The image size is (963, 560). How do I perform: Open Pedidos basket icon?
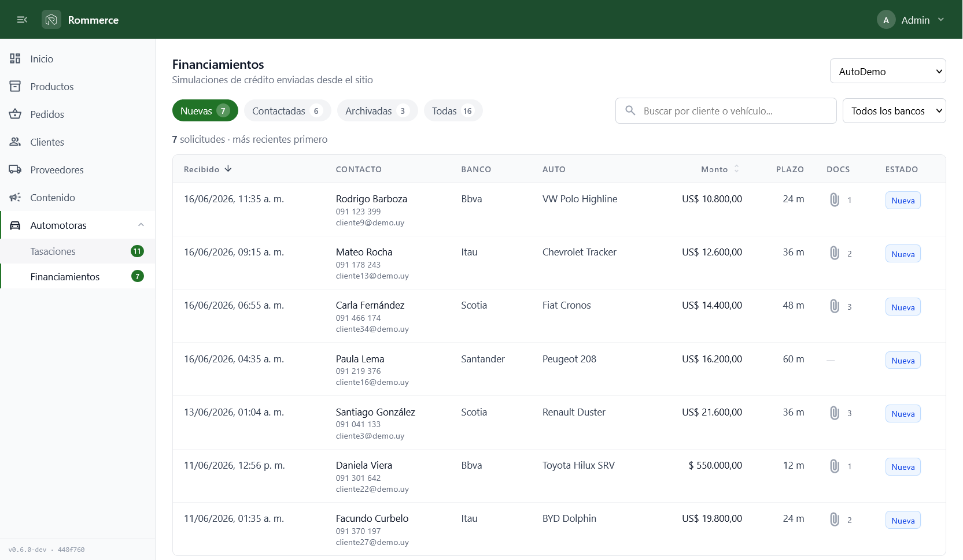click(15, 114)
